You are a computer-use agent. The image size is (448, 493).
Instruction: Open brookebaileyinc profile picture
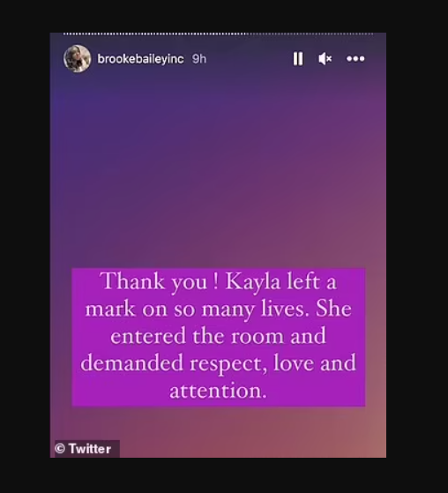click(77, 59)
